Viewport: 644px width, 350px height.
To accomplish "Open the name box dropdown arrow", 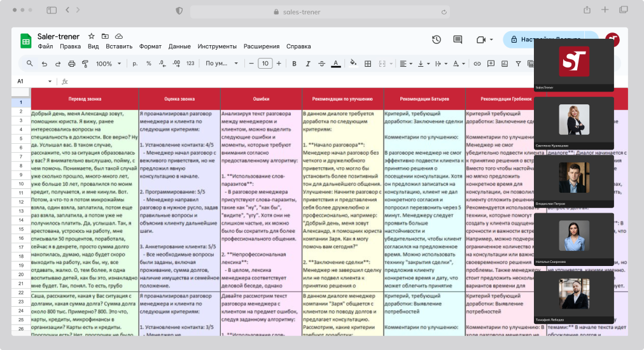I will tap(50, 81).
